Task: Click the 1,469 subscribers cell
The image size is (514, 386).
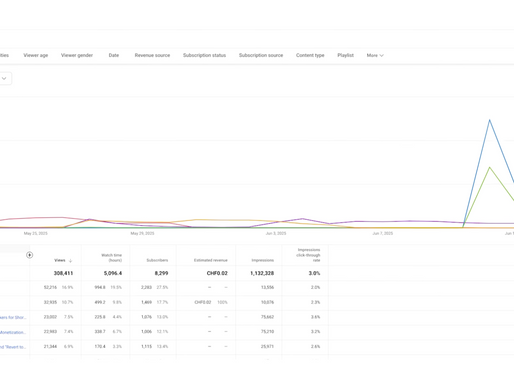Action: [146, 302]
